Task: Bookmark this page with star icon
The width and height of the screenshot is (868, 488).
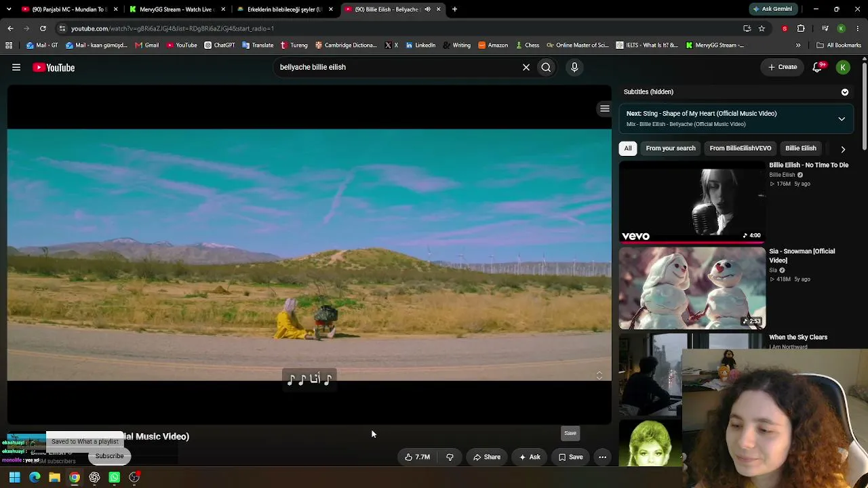Action: click(x=762, y=28)
